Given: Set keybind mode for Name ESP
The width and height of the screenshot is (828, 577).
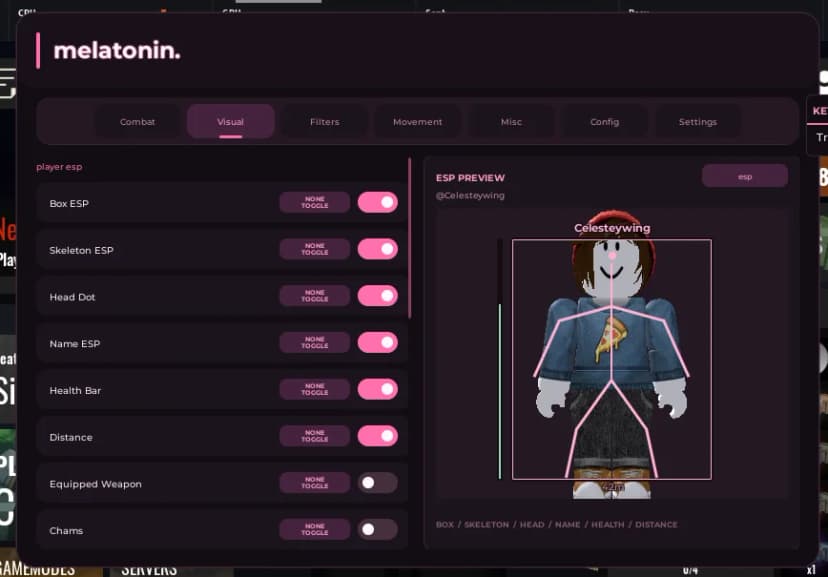Looking at the screenshot, I should pos(315,343).
